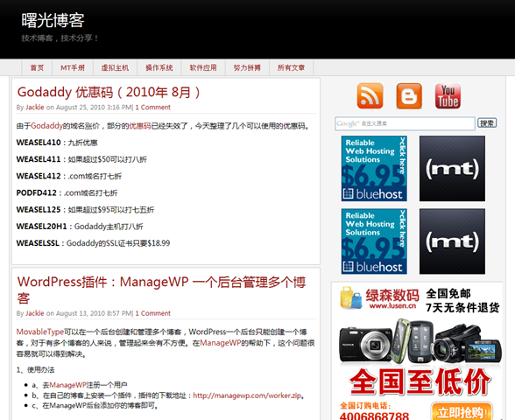Open the YouTube icon
515x420 pixels.
click(x=448, y=96)
